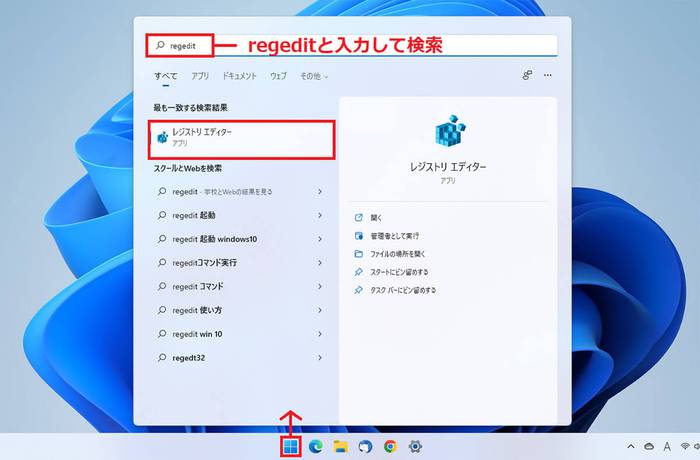
Task: Click search icon beside 'regedit 起動' suggestion
Action: coord(162,215)
